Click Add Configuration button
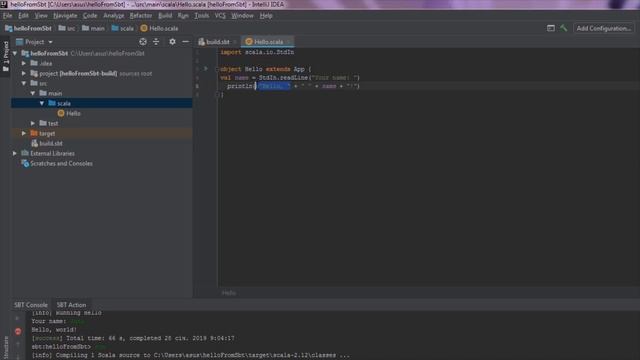Screen dimensions: 640x360 604,28
